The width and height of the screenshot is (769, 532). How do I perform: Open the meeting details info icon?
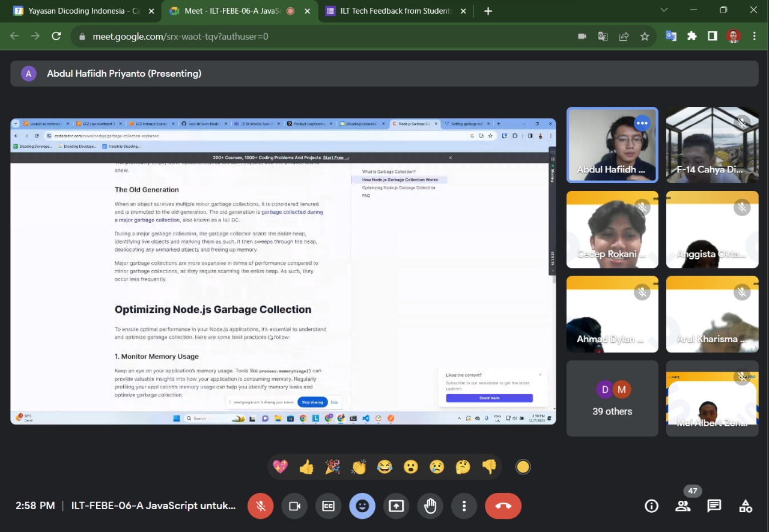pyautogui.click(x=651, y=506)
